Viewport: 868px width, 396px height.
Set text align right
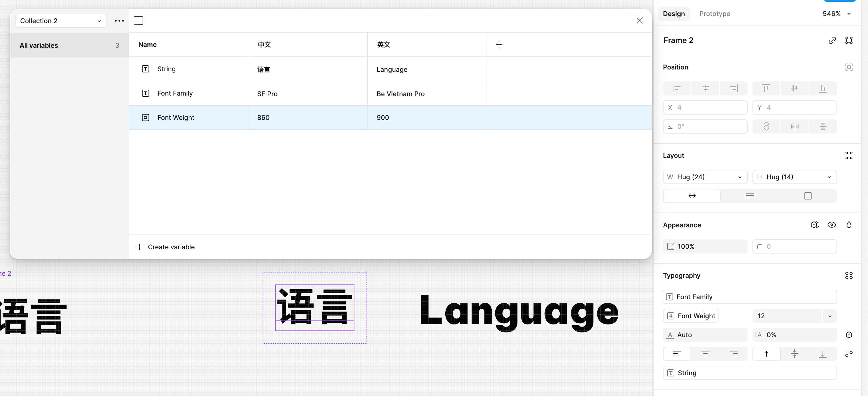coord(733,354)
